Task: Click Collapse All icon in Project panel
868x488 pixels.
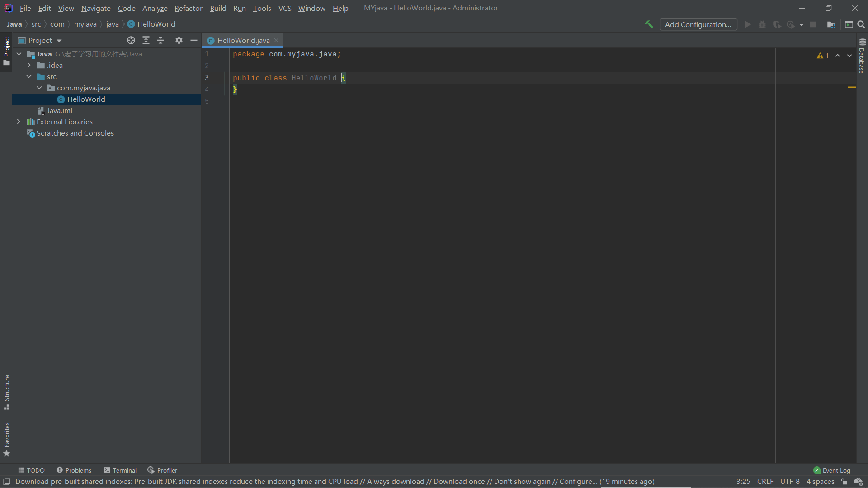Action: coord(160,40)
